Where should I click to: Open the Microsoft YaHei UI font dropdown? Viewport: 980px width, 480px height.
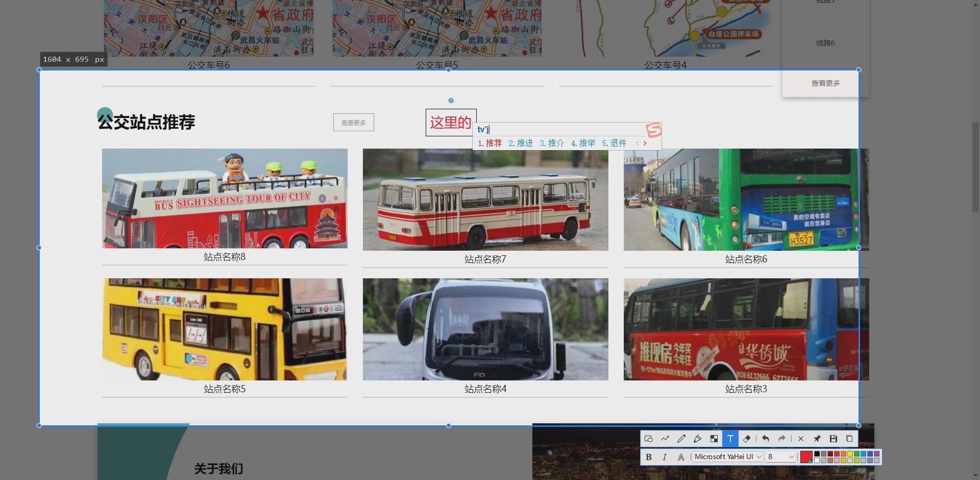coord(728,457)
